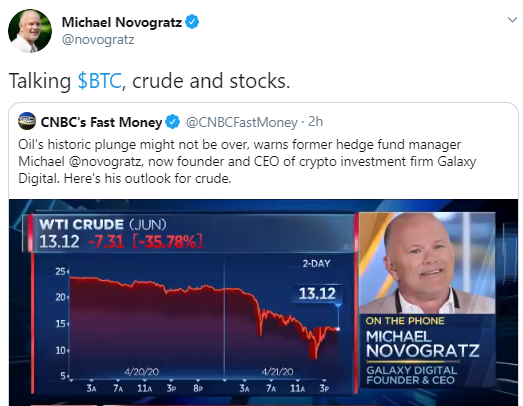Viewport: 523px width, 406px height.
Task: Open the @novogratz mention in the quoted text
Action: 106,162
